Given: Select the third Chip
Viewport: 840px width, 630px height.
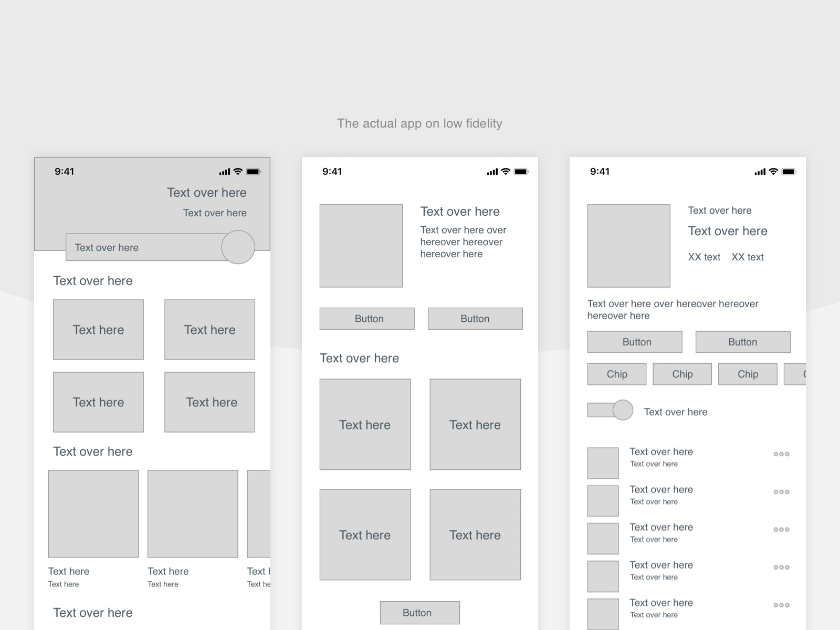Looking at the screenshot, I should [748, 374].
